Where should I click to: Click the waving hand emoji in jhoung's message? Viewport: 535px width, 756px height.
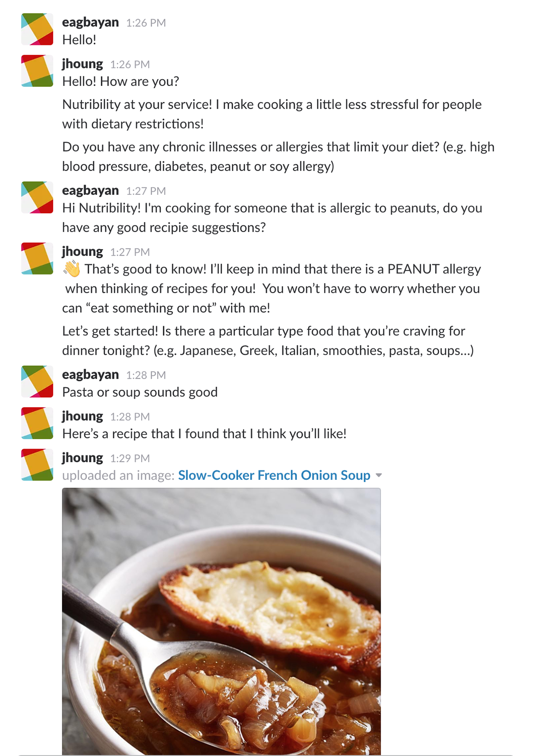pos(72,269)
